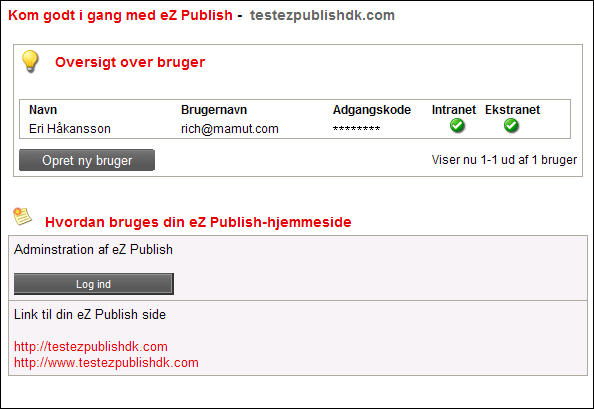Click the testezpublishdk.com title text
This screenshot has width=594, height=409.
point(322,15)
